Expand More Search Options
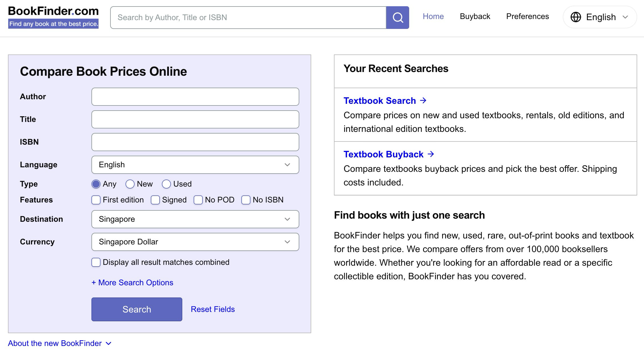This screenshot has height=359, width=644. tap(132, 283)
